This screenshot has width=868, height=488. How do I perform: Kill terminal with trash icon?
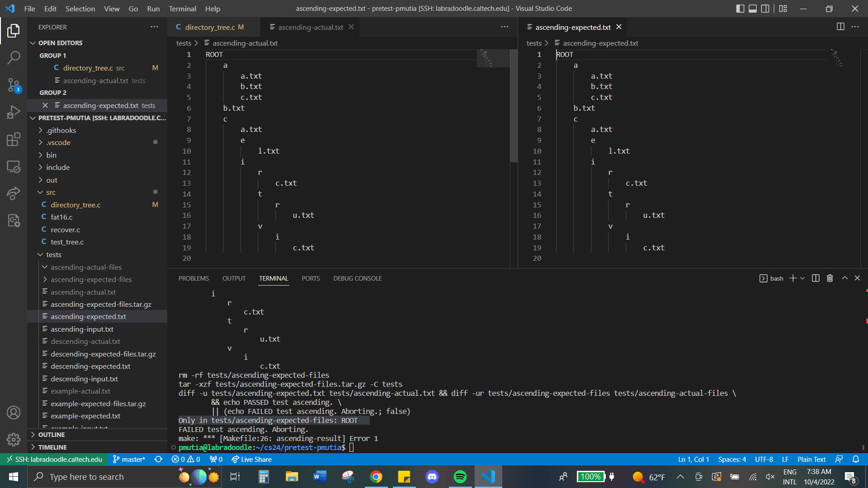pos(830,278)
